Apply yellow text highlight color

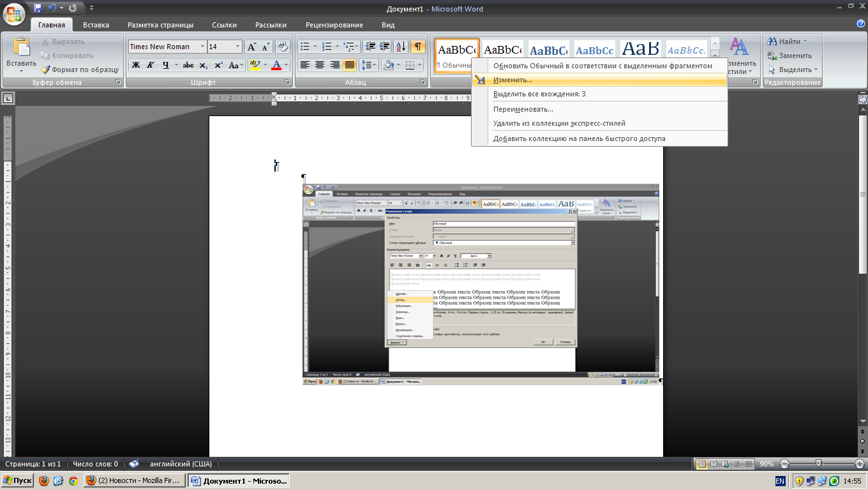pyautogui.click(x=254, y=65)
